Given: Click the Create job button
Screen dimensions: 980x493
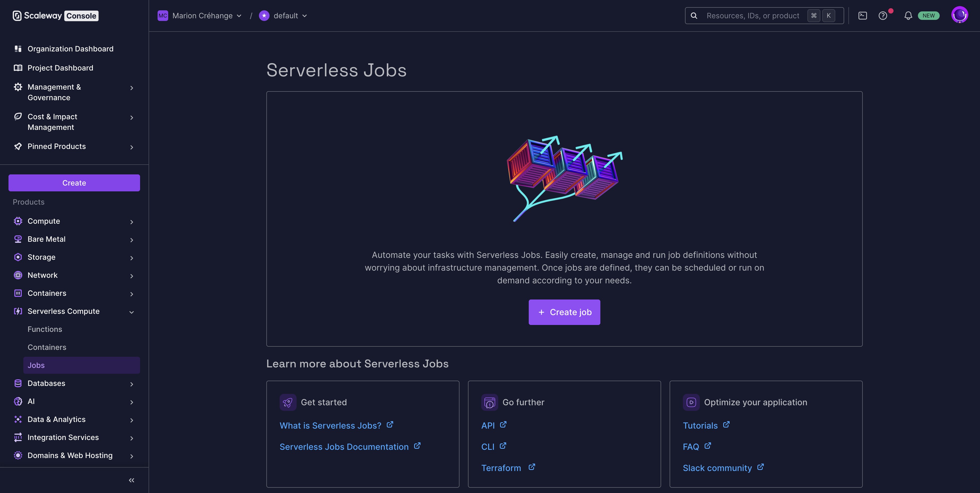Looking at the screenshot, I should (564, 312).
